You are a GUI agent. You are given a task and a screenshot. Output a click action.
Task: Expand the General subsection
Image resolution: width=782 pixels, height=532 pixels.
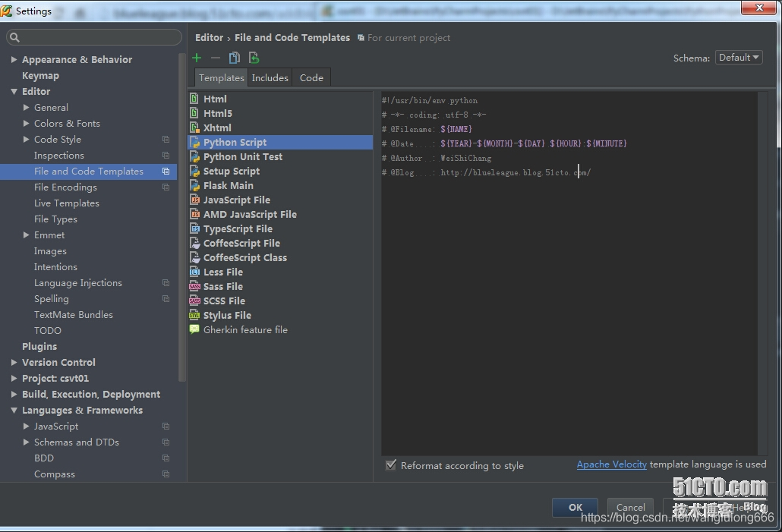pyautogui.click(x=26, y=107)
